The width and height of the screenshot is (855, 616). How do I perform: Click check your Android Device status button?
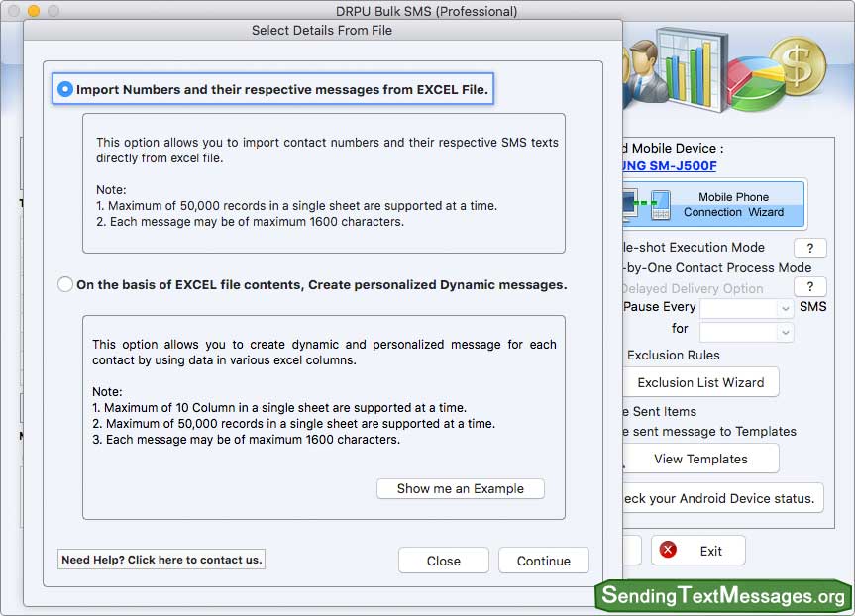(x=722, y=498)
